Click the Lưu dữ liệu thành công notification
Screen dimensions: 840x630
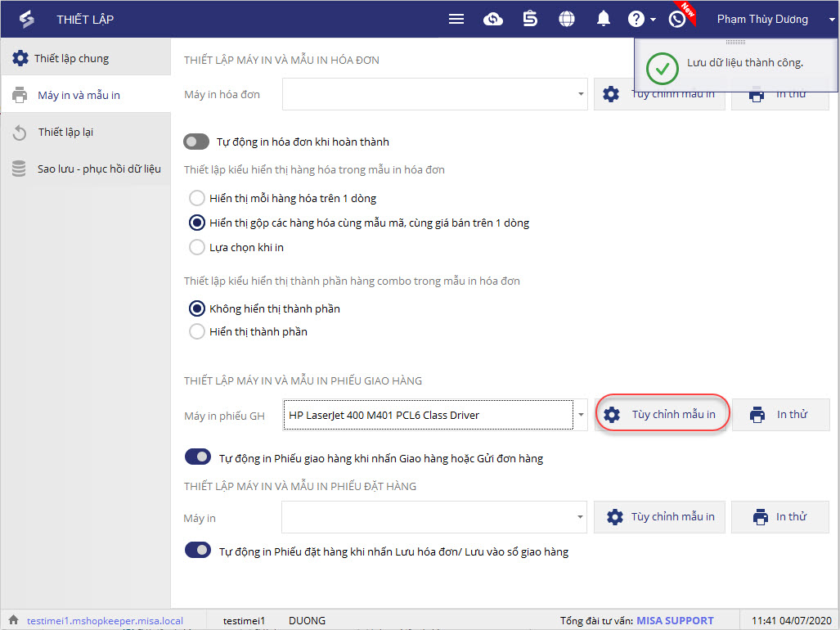pos(735,65)
